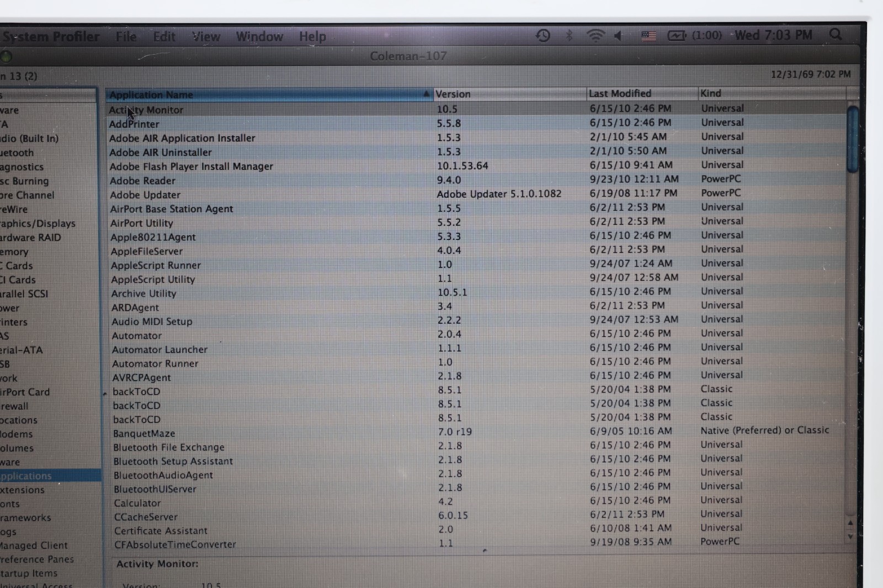Select Parallel SCSI in the sidebar

tap(49, 293)
